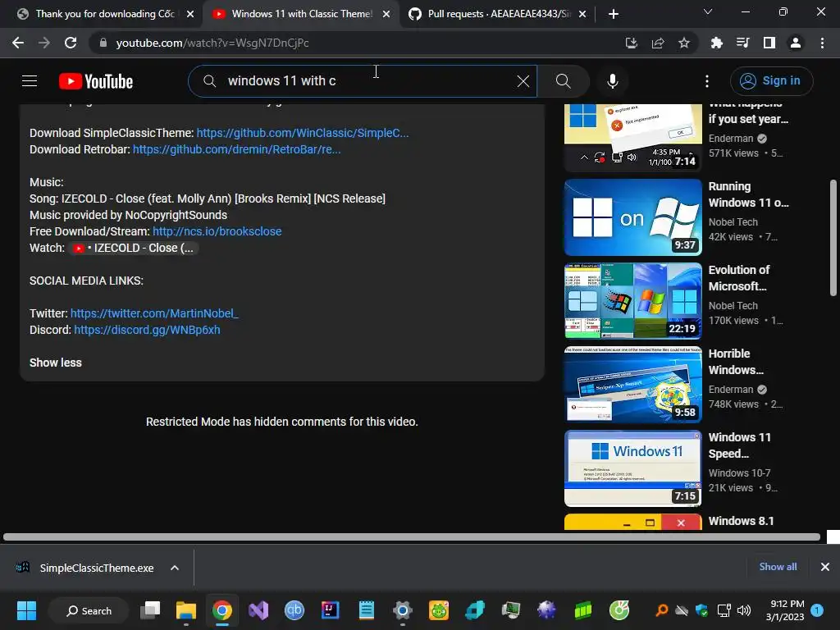Open the Chrome profile avatar
The width and height of the screenshot is (840, 630).
click(x=795, y=43)
